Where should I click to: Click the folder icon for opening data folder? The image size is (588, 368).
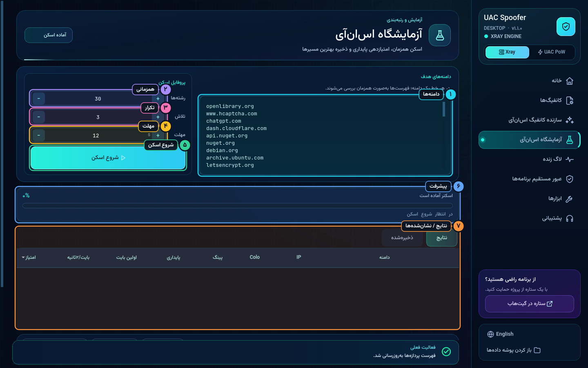[x=537, y=350]
